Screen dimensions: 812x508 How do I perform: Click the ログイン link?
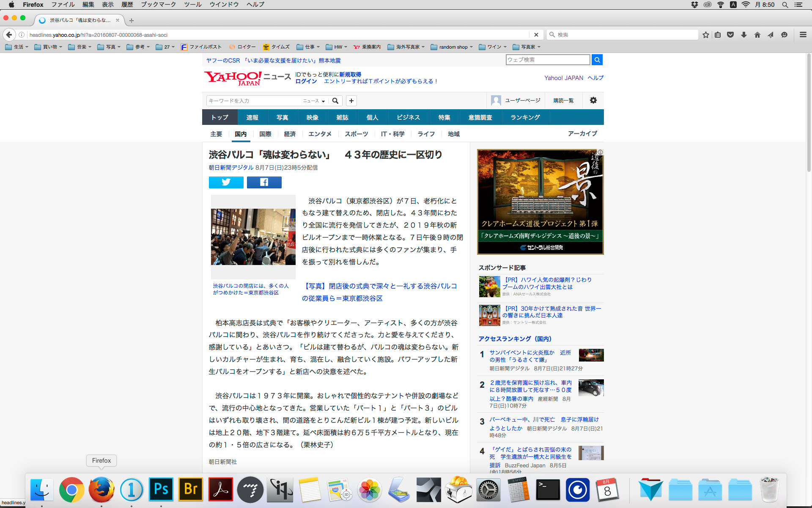[306, 81]
